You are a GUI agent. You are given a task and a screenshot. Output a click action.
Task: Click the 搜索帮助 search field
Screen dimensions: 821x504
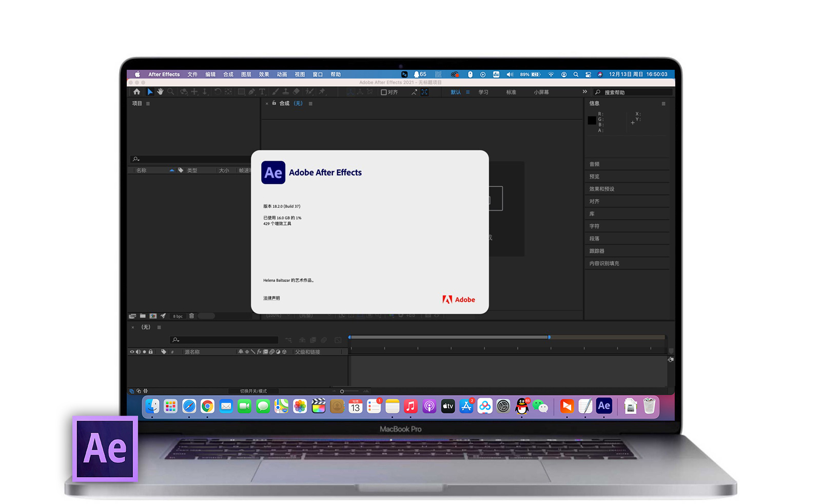(x=633, y=92)
